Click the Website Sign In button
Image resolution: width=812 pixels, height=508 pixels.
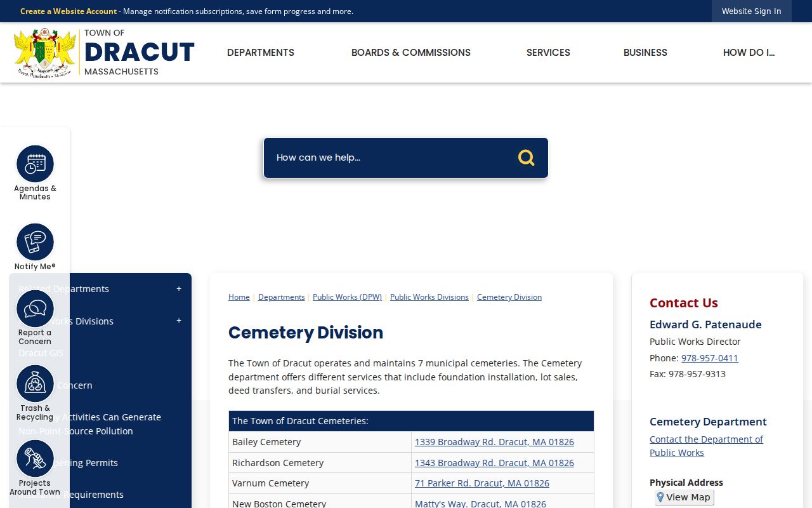coord(751,11)
